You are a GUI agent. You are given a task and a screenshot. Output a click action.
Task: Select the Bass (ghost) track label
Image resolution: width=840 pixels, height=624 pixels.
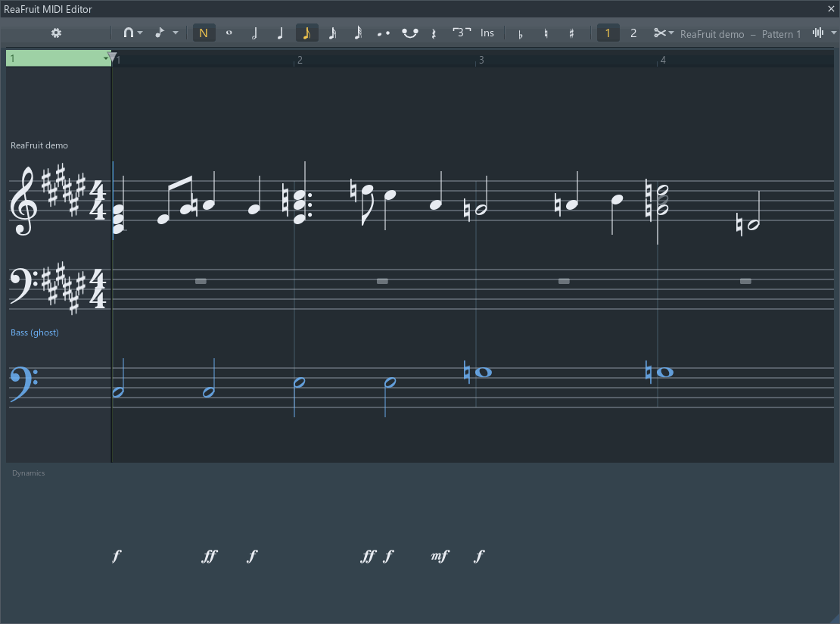pos(35,332)
